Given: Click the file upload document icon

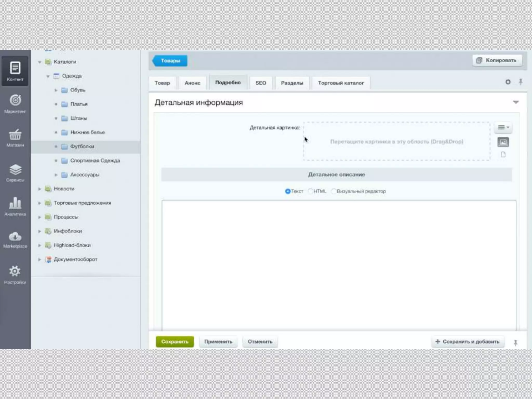Looking at the screenshot, I should [503, 155].
